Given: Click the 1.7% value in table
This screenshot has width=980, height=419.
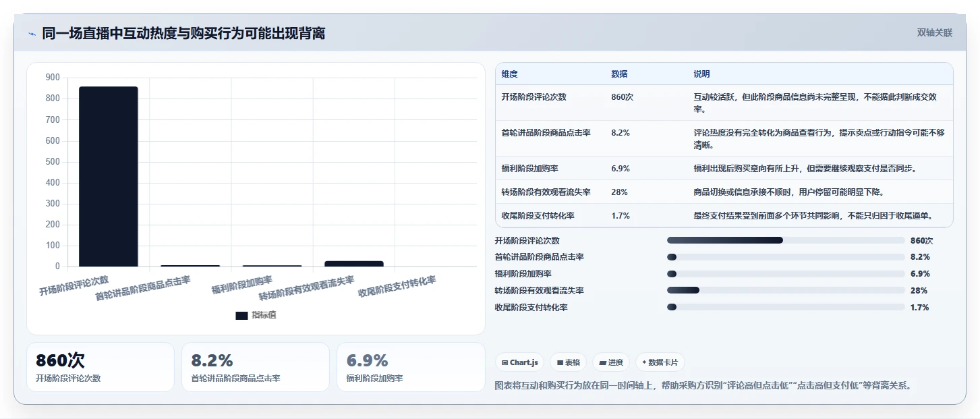Looking at the screenshot, I should pyautogui.click(x=621, y=215).
